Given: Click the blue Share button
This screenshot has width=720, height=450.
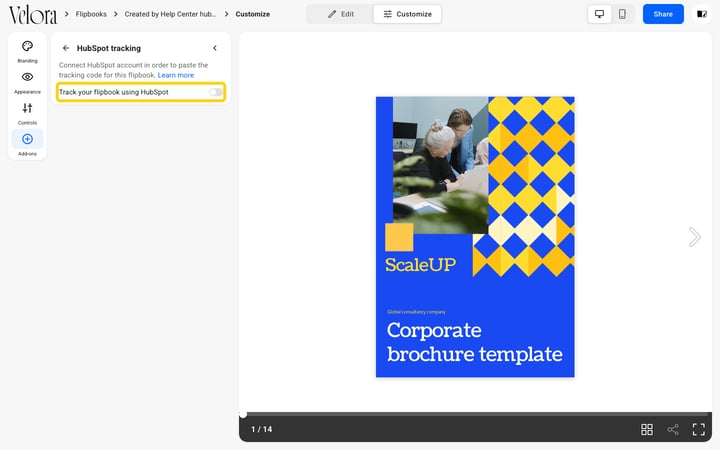Looking at the screenshot, I should click(x=663, y=14).
